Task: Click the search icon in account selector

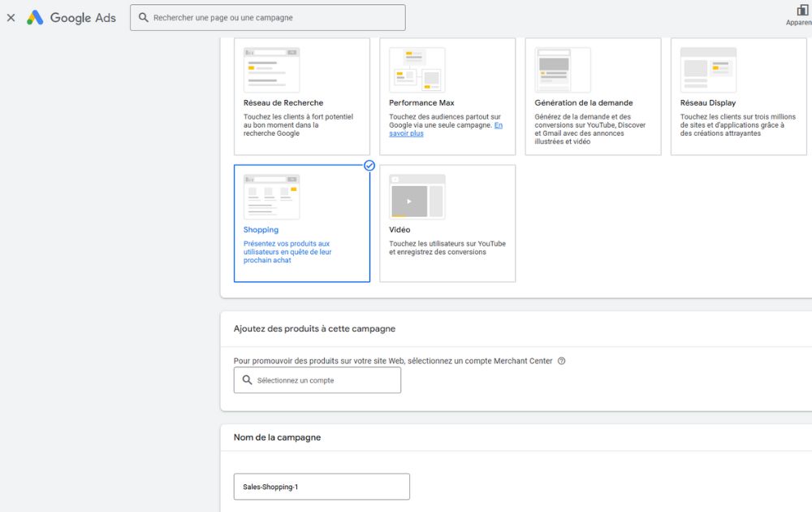Action: (x=248, y=380)
